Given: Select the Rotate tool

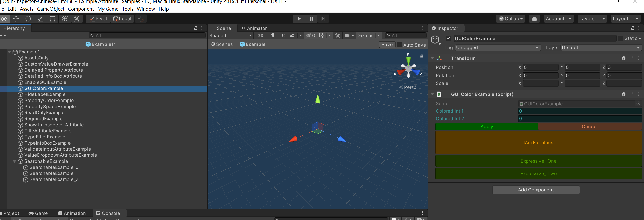Looking at the screenshot, I should tap(28, 19).
